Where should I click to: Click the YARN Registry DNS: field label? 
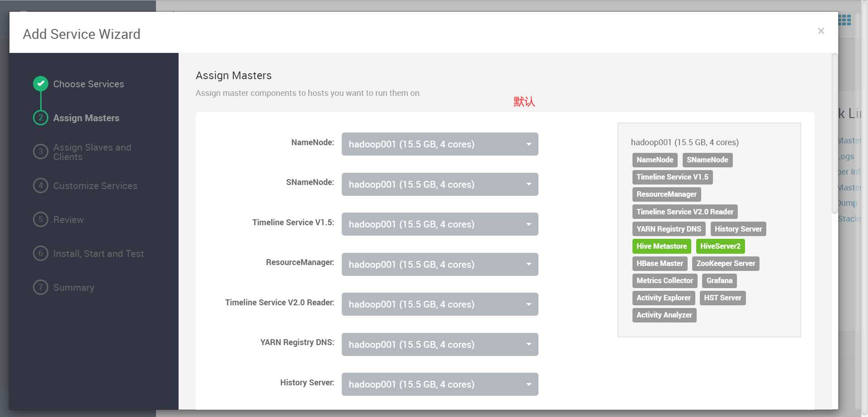click(297, 342)
